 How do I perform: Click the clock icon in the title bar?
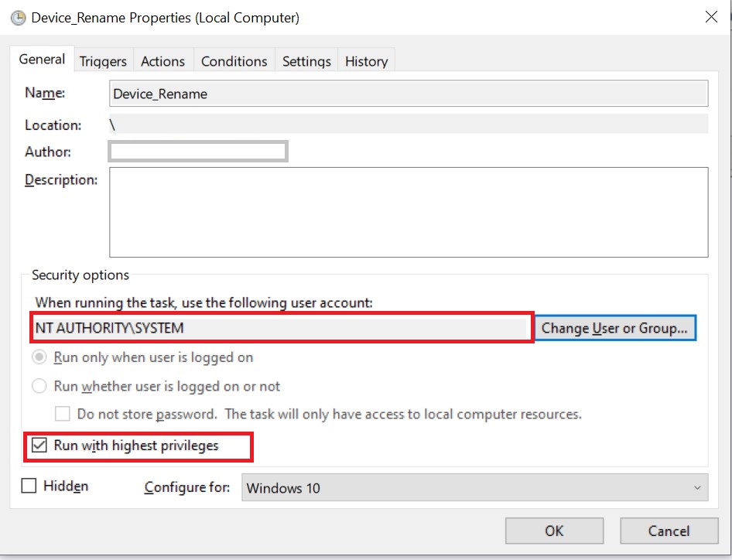(18, 16)
